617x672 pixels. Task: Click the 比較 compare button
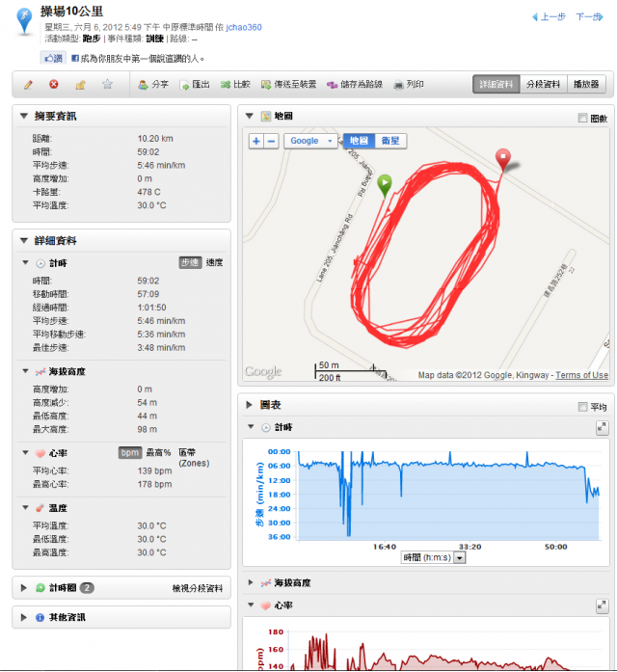[x=235, y=85]
